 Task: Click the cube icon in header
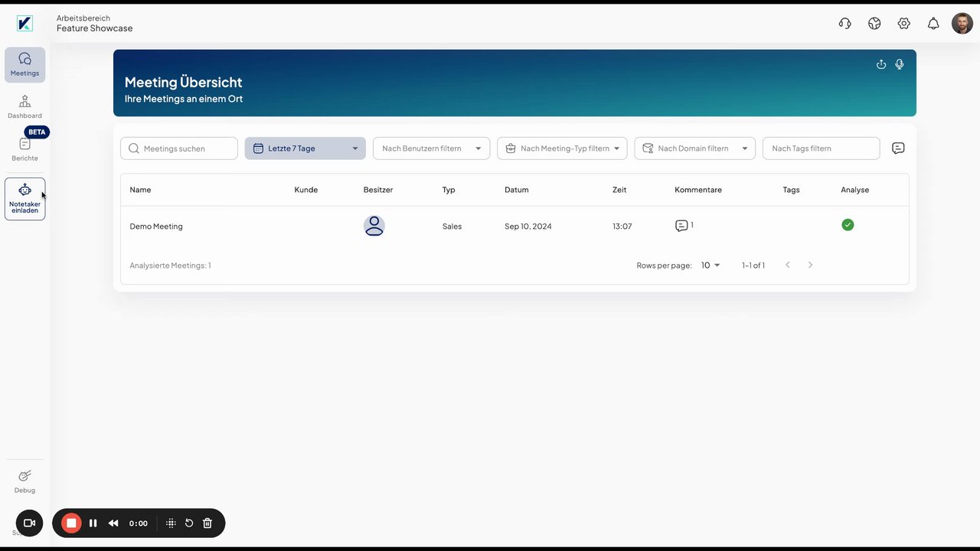(874, 24)
